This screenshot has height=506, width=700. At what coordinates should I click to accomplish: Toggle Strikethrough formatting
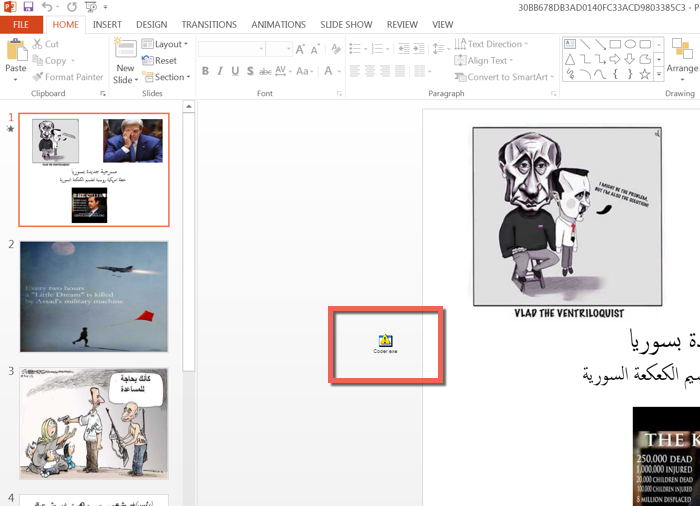(265, 71)
